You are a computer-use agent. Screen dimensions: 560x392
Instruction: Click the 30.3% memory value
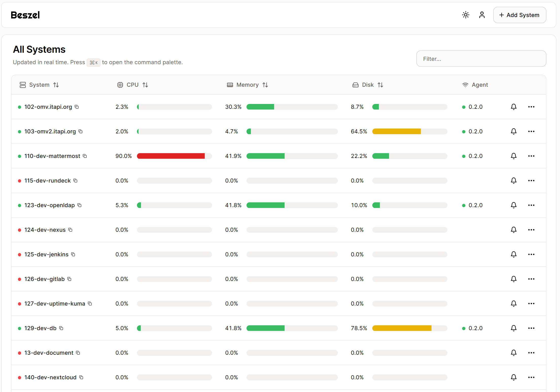click(233, 107)
